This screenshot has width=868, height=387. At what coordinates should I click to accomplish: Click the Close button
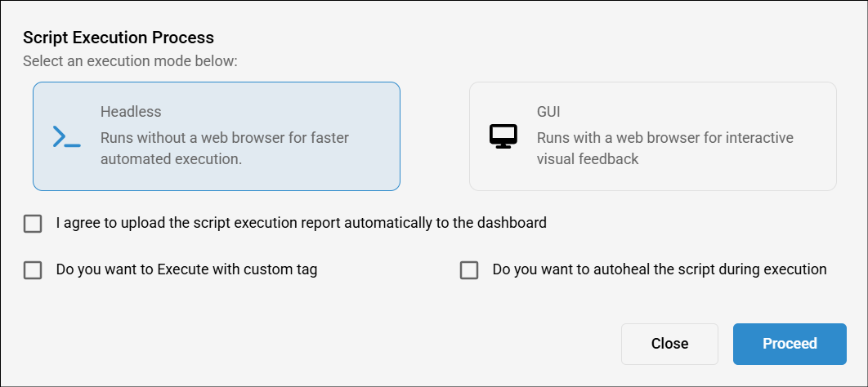pyautogui.click(x=669, y=344)
